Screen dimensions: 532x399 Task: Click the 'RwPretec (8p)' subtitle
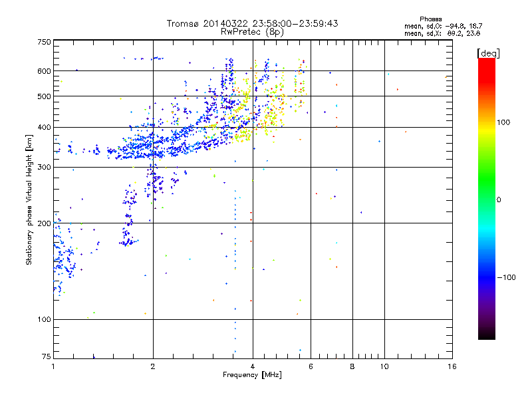pos(252,32)
